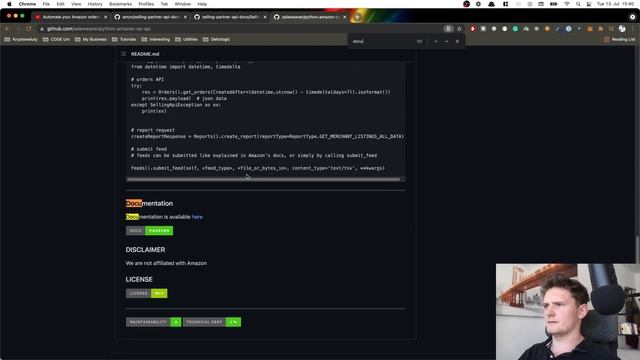Open the Chrome profile avatar
640x360 pixels.
pos(622,29)
